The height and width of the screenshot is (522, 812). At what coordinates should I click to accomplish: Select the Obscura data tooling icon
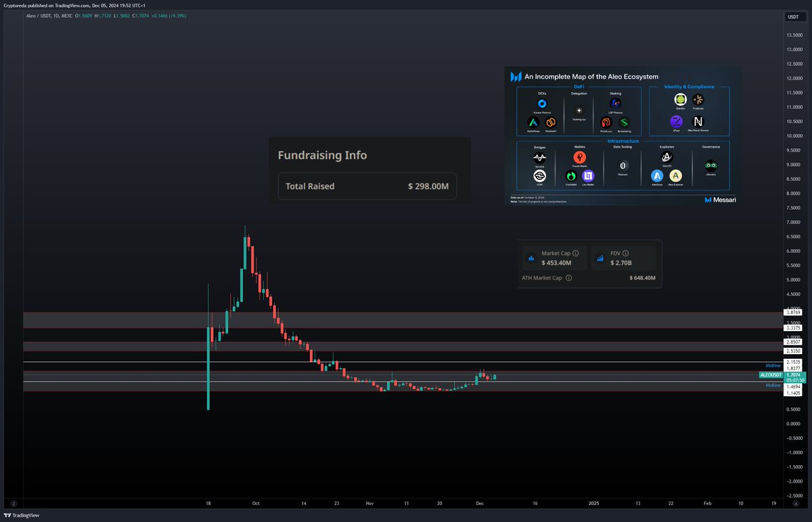[x=623, y=166]
